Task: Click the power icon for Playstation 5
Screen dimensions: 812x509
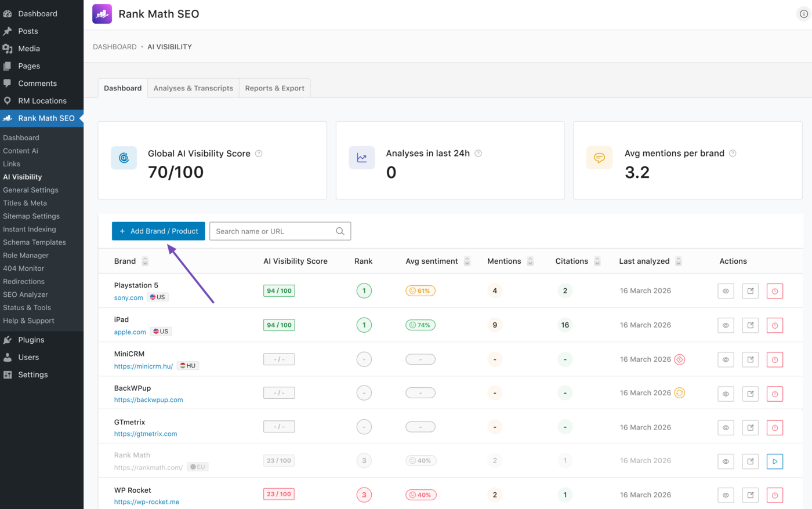Action: coord(775,291)
